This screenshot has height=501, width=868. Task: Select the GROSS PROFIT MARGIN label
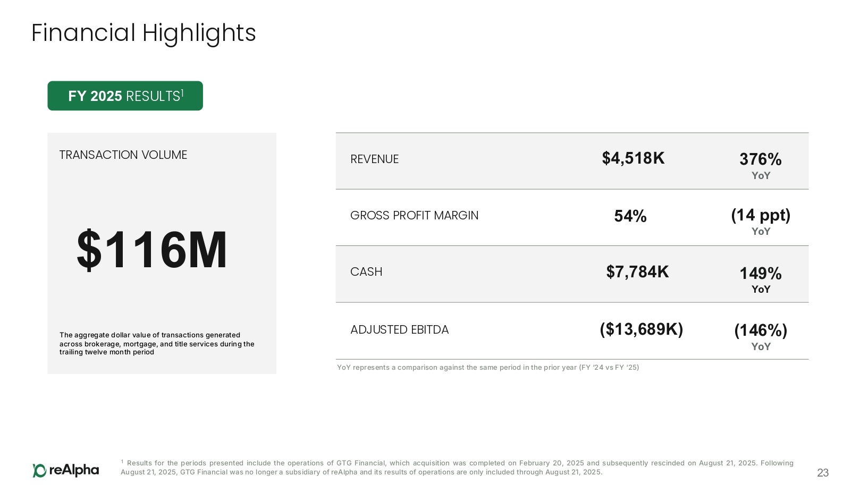(x=414, y=216)
